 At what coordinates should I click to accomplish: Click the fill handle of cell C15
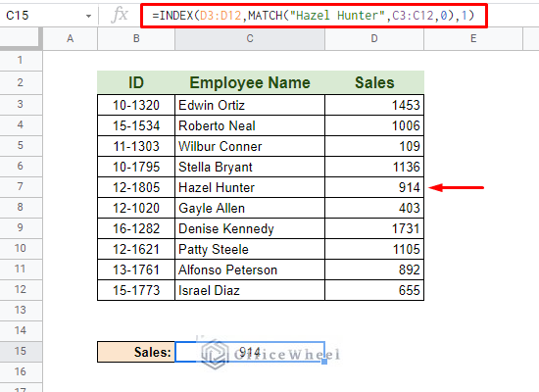click(324, 362)
